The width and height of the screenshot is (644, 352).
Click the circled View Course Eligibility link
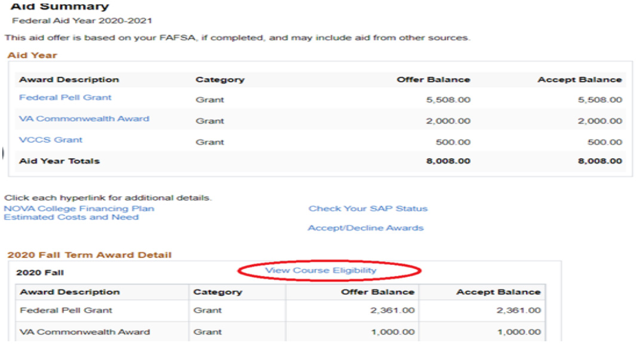point(321,271)
